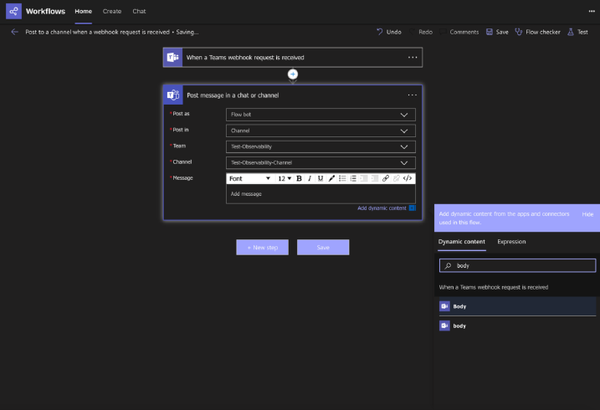This screenshot has width=600, height=410.
Task: Click the New step button
Action: (x=263, y=247)
